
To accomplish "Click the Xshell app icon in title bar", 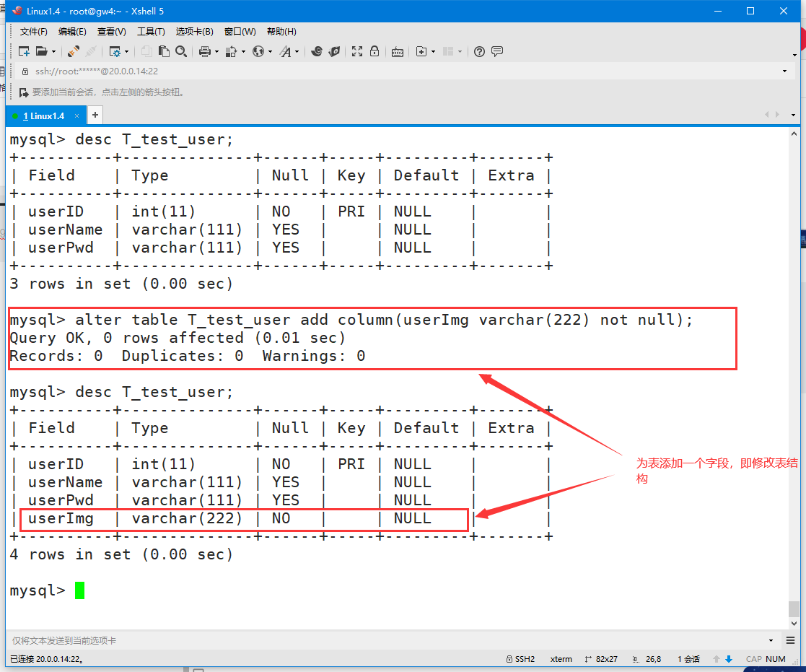I will 17,11.
